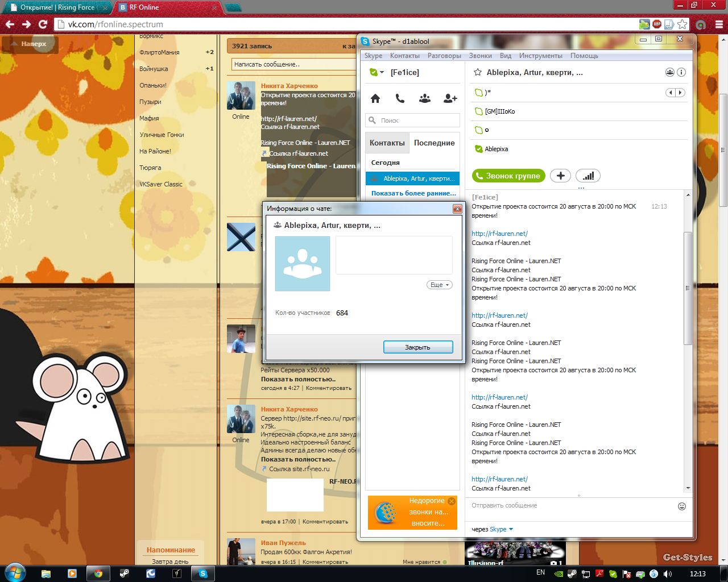Click 'Показать более ранние...' link
Image resolution: width=728 pixels, height=582 pixels.
pos(413,193)
